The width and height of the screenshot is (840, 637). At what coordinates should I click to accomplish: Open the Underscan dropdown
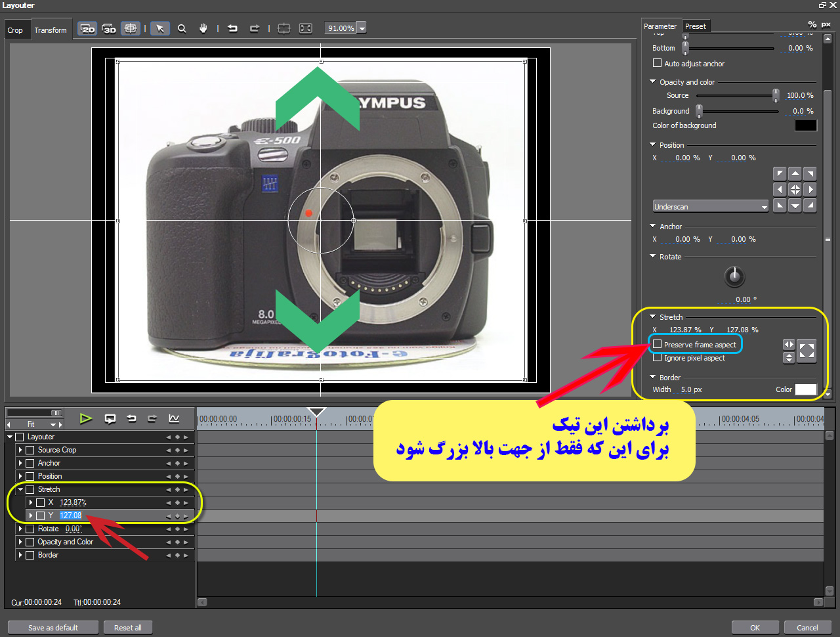tap(711, 206)
